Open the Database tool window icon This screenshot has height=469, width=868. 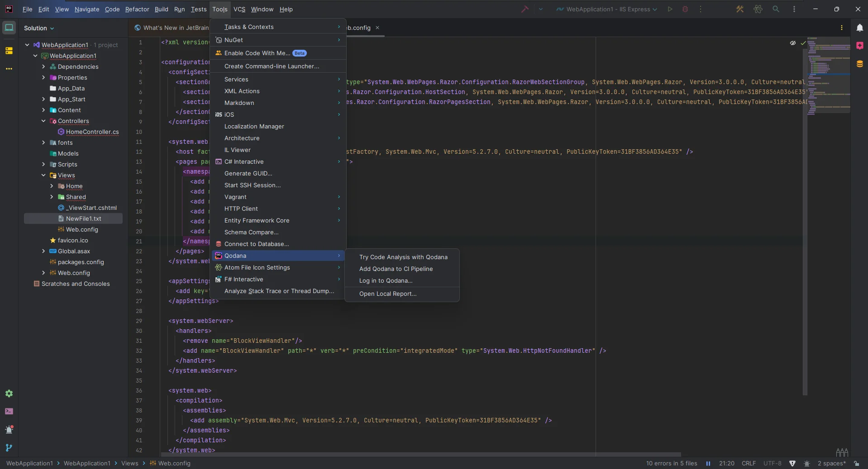click(859, 64)
